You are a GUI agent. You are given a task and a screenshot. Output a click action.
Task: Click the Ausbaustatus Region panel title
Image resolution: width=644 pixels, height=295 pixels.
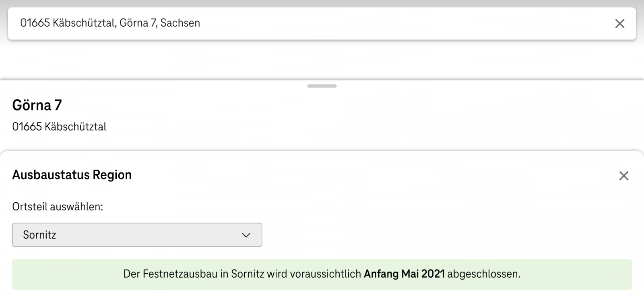[72, 175]
